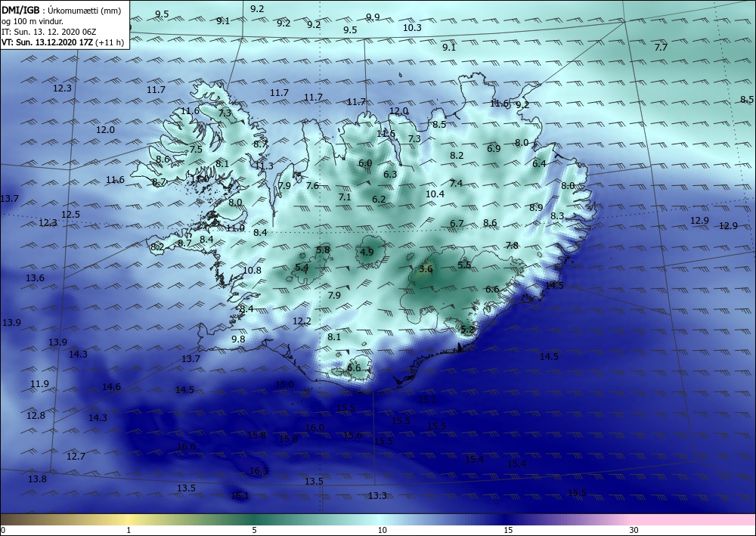The height and width of the screenshot is (536, 756).
Task: Click the 16.3 value in the southern sea
Action: point(259,471)
